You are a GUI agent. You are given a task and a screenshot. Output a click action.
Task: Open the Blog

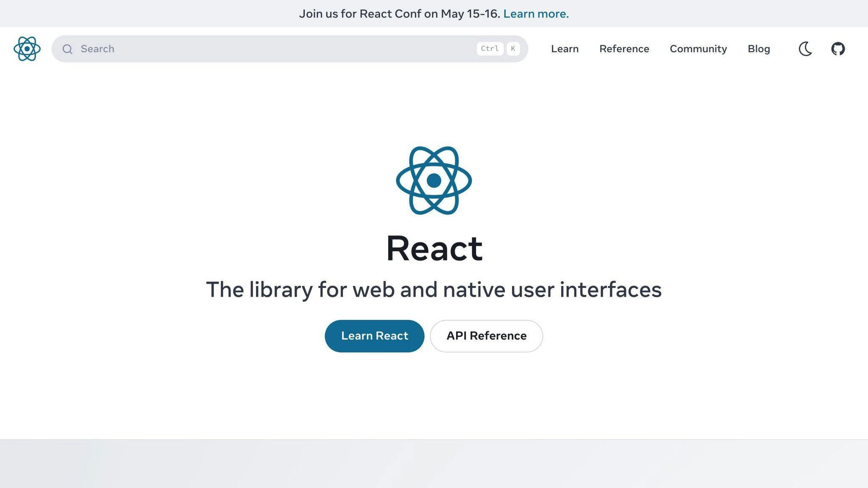[x=759, y=49]
